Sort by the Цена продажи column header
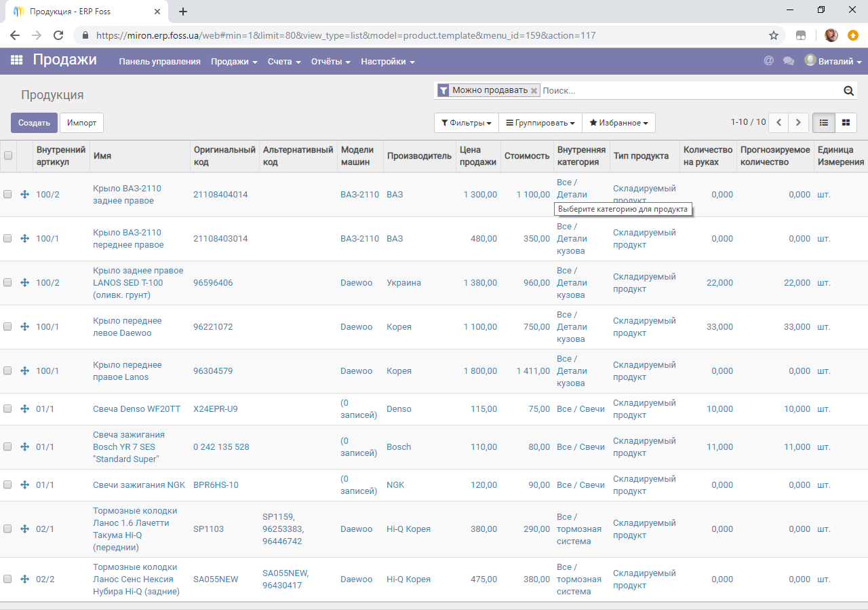Image resolution: width=868 pixels, height=610 pixels. tap(478, 155)
